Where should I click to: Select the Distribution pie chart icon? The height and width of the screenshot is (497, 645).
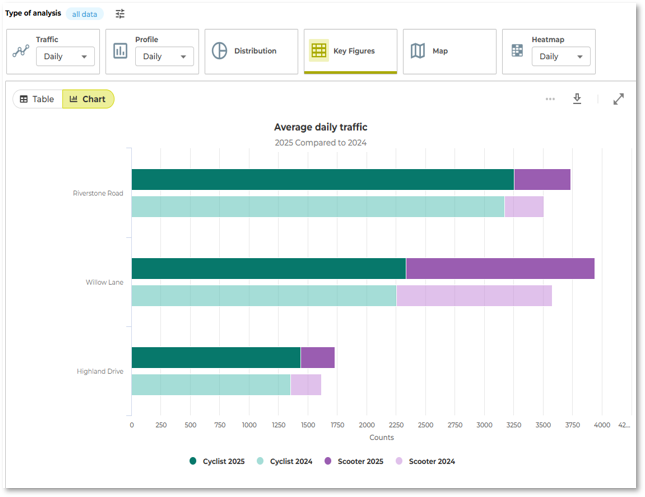[x=218, y=51]
